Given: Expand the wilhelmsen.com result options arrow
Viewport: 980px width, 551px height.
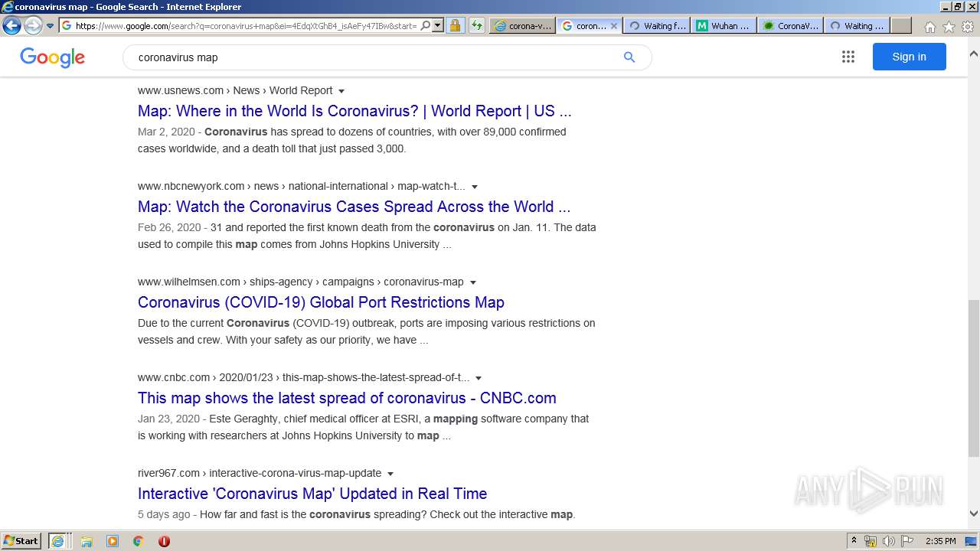Looking at the screenshot, I should click(473, 282).
